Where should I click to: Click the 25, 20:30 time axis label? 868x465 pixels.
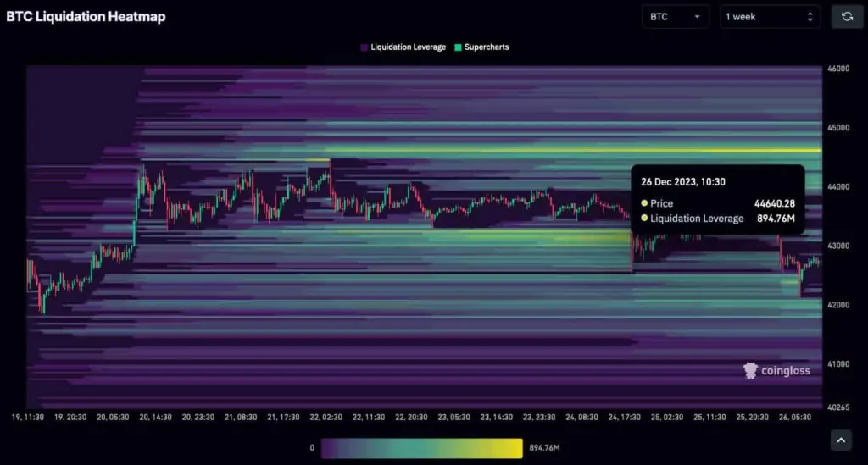(753, 417)
